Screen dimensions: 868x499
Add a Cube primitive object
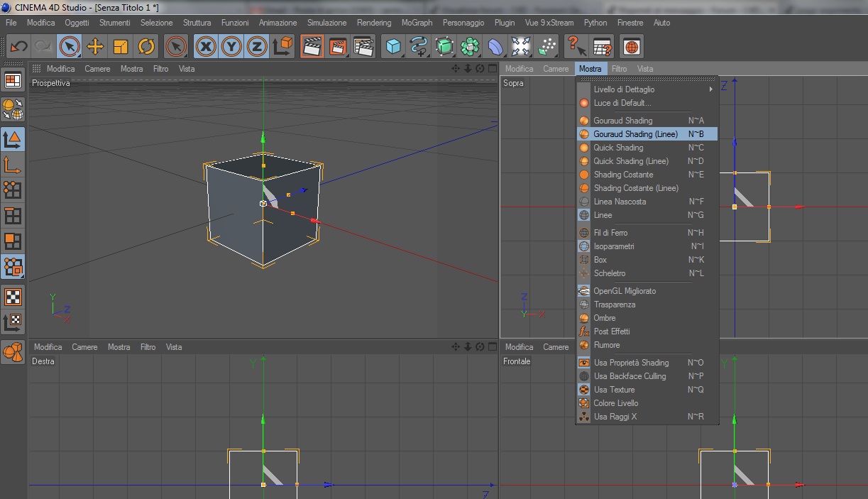(392, 47)
